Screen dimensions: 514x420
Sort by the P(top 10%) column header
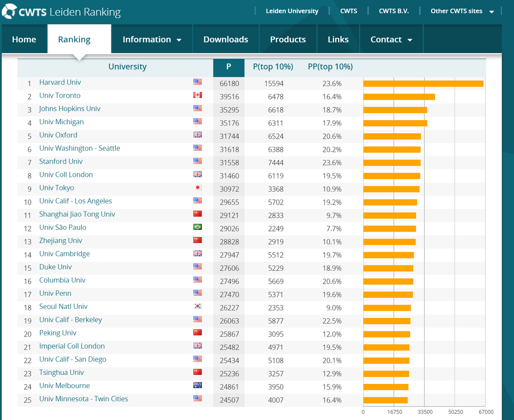[273, 67]
